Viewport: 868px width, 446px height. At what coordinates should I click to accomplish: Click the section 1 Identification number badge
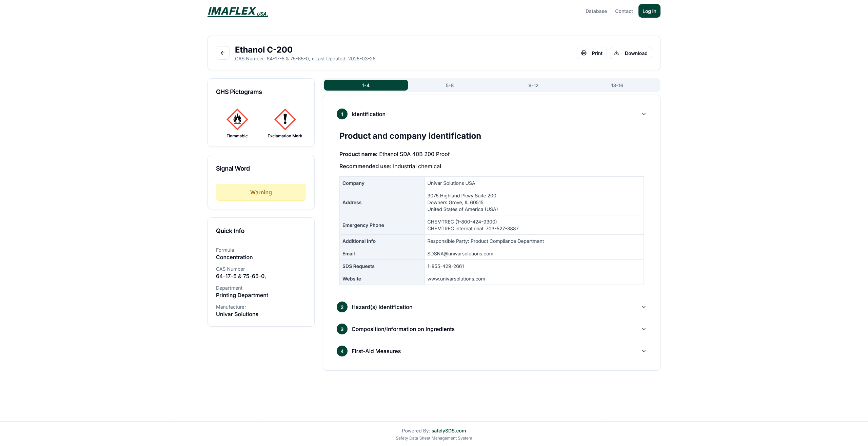[342, 114]
